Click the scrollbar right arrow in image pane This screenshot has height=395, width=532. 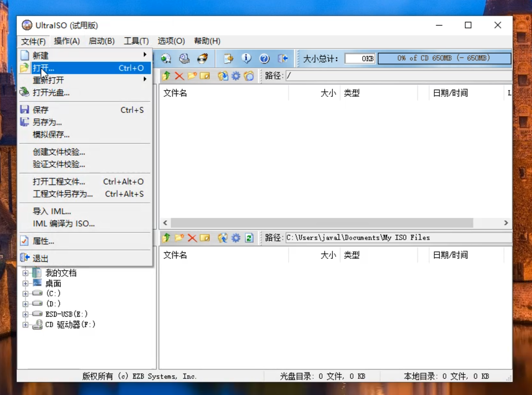506,223
